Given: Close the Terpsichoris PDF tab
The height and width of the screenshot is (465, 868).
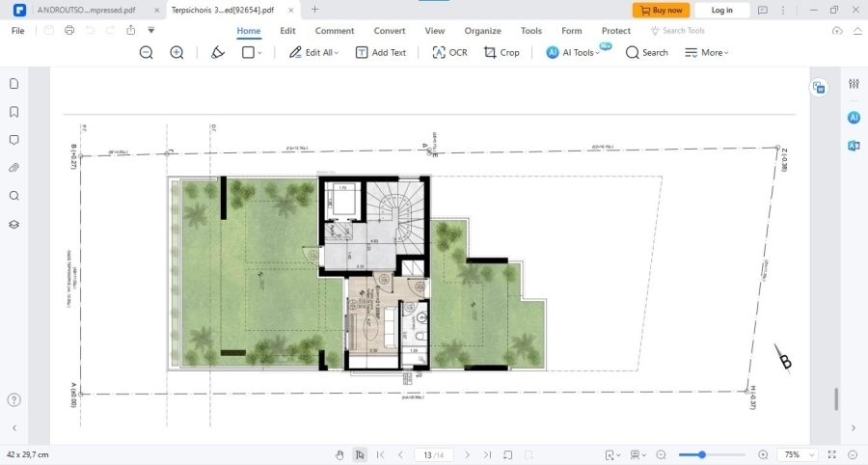Looking at the screenshot, I should tap(290, 10).
